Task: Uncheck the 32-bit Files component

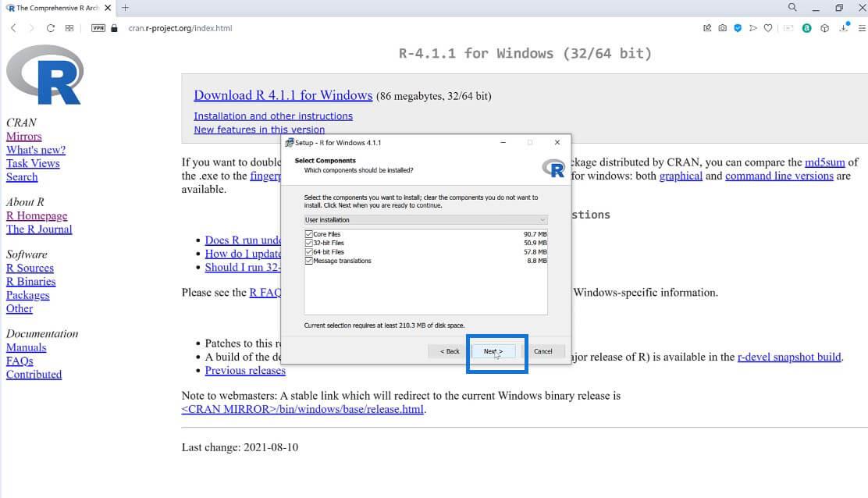Action: point(309,243)
